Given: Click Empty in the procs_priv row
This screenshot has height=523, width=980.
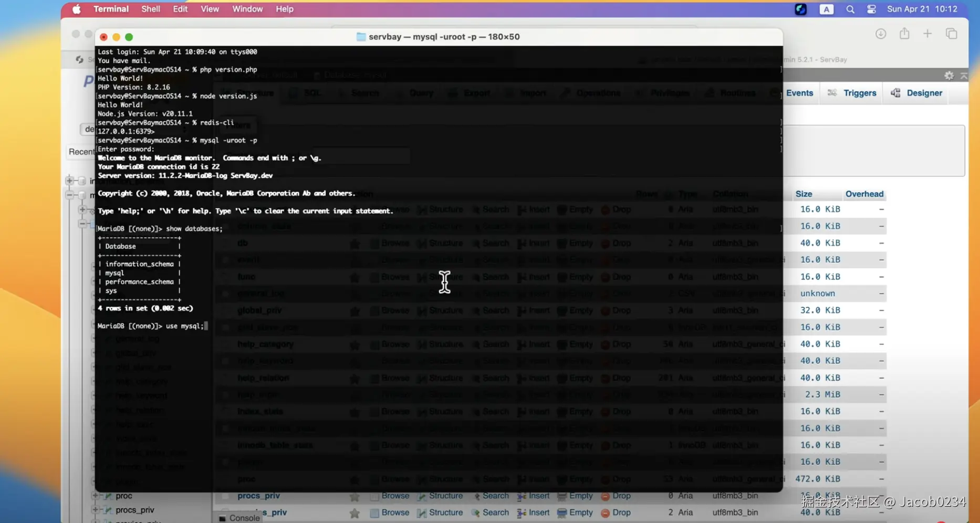Looking at the screenshot, I should click(581, 496).
